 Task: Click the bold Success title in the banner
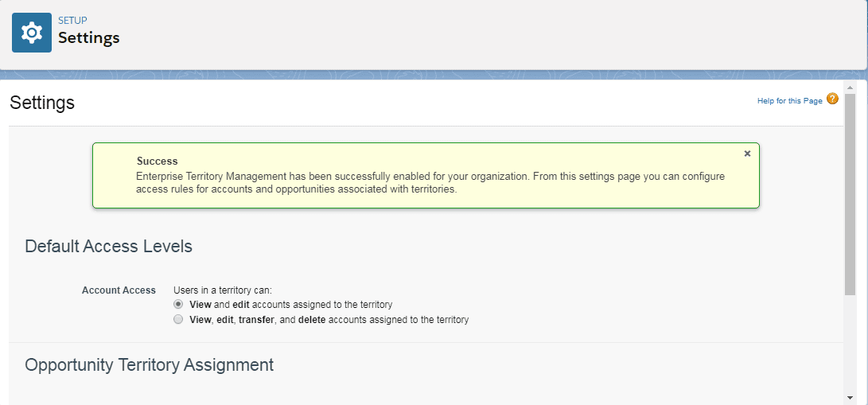(158, 162)
